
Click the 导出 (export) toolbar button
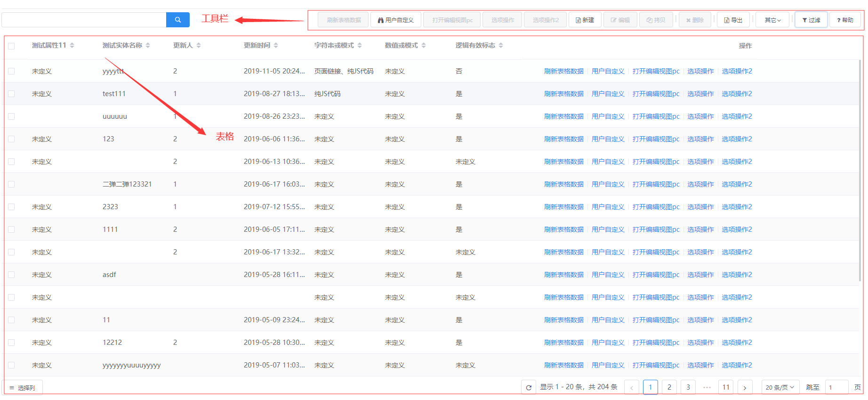click(x=733, y=20)
